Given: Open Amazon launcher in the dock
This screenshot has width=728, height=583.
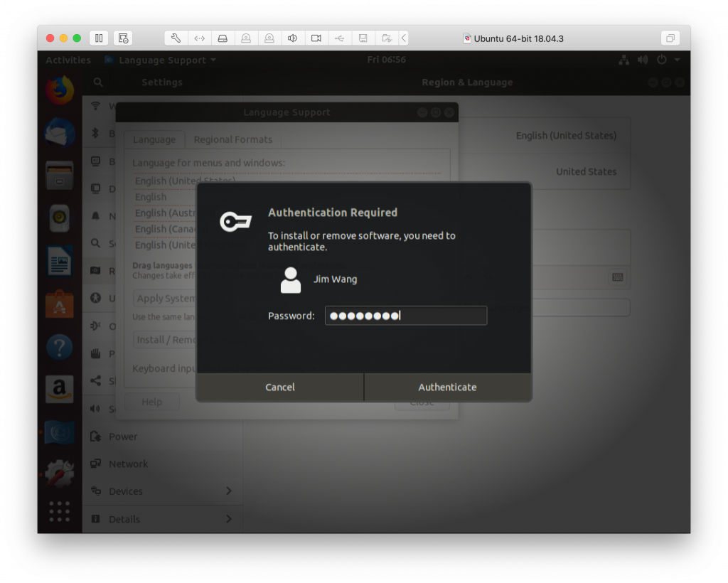Looking at the screenshot, I should [x=60, y=388].
